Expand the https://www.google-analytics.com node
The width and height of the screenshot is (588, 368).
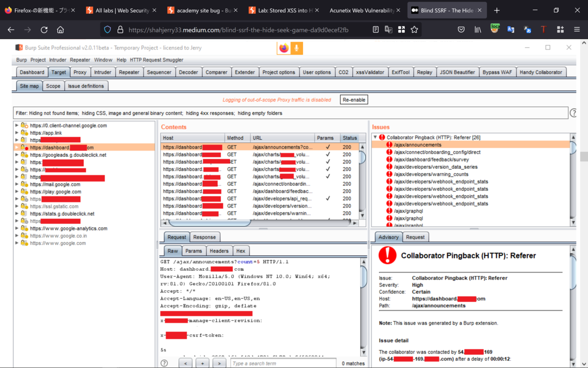(x=17, y=229)
